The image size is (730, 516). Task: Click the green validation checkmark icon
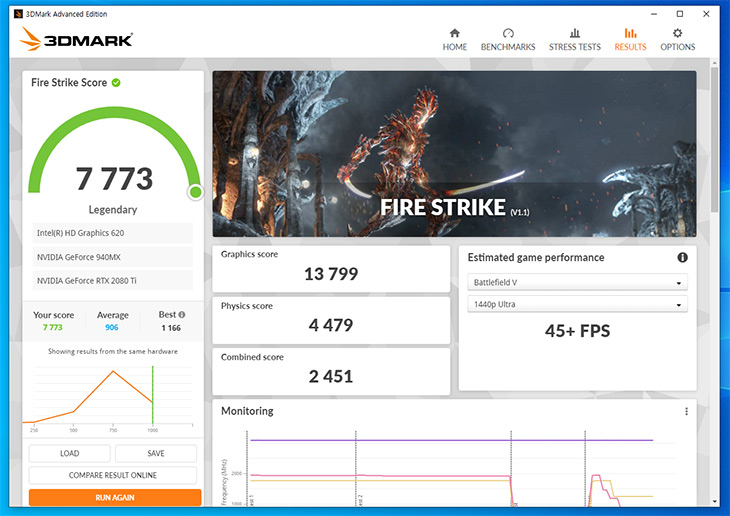(x=116, y=82)
